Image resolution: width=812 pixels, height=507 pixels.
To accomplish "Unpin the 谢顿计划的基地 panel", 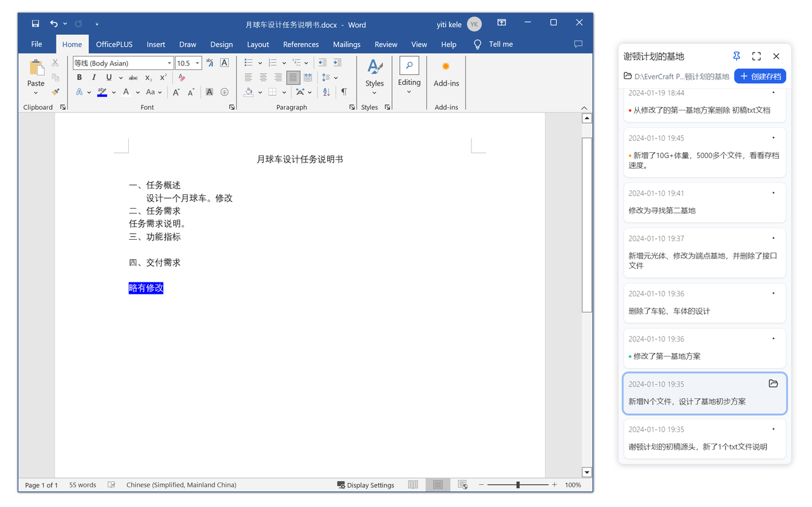I will tap(736, 56).
